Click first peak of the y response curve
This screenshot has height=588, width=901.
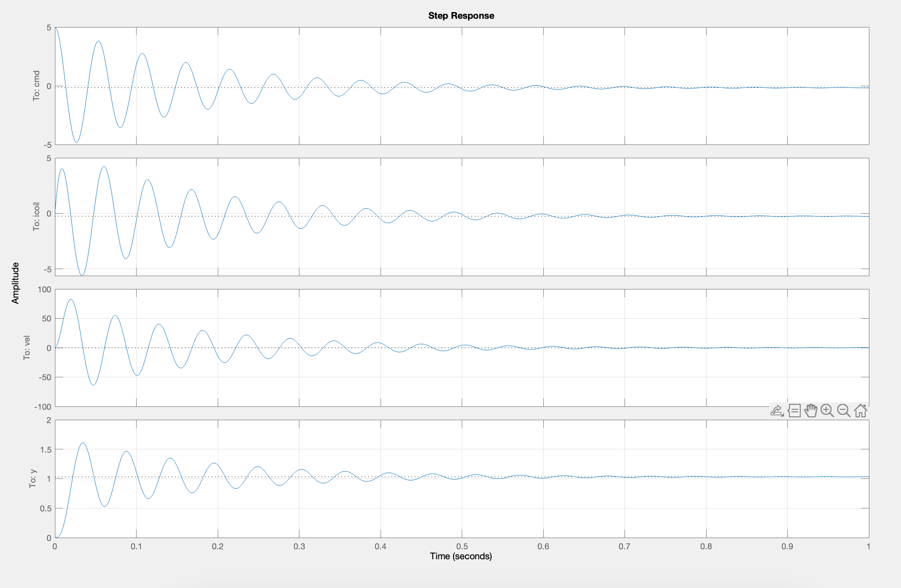coord(83,443)
